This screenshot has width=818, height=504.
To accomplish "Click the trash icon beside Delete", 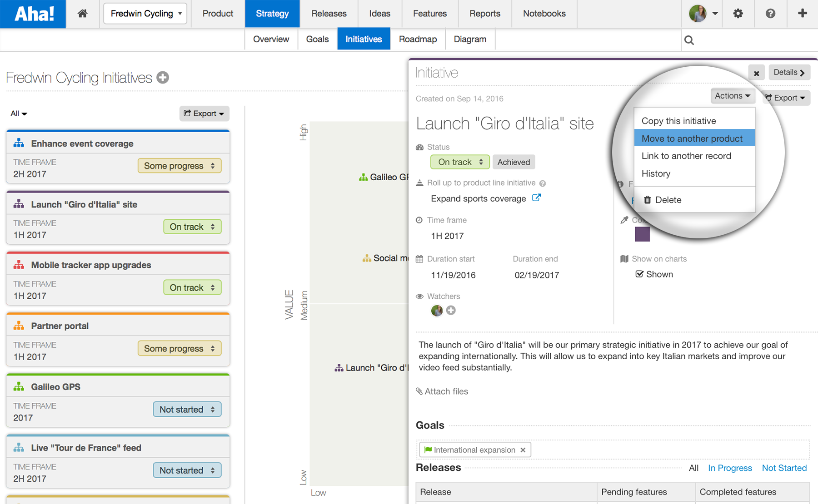I will [x=648, y=200].
